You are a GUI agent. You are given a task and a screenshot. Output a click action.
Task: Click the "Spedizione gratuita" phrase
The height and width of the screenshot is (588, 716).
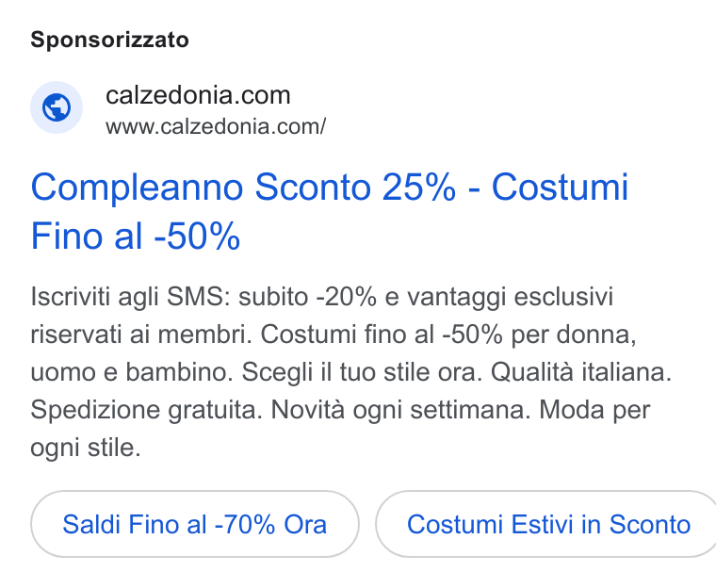146,410
